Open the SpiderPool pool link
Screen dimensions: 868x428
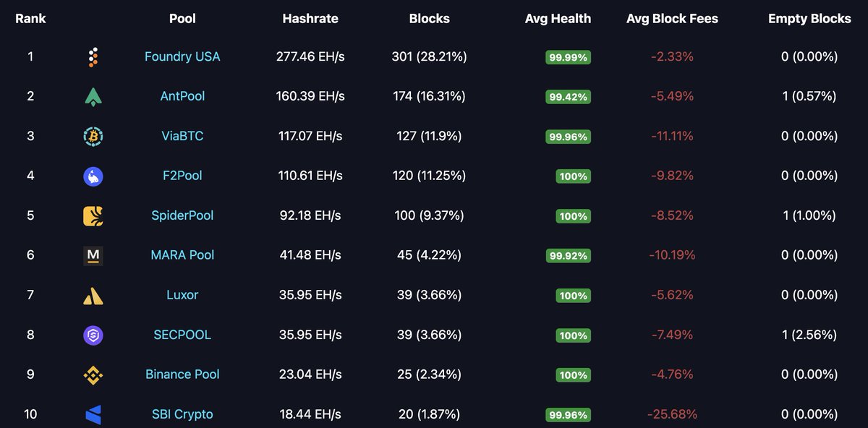point(182,215)
